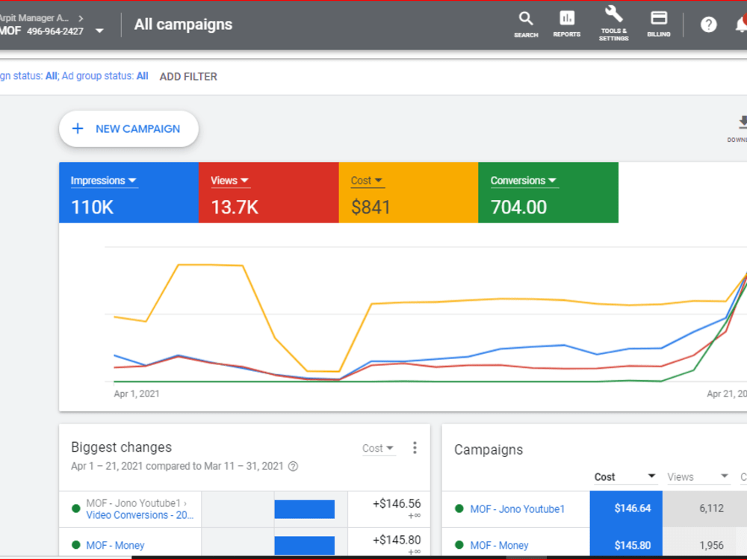Open the Search tool in header
Viewport: 747px width, 560px height.
tap(525, 25)
